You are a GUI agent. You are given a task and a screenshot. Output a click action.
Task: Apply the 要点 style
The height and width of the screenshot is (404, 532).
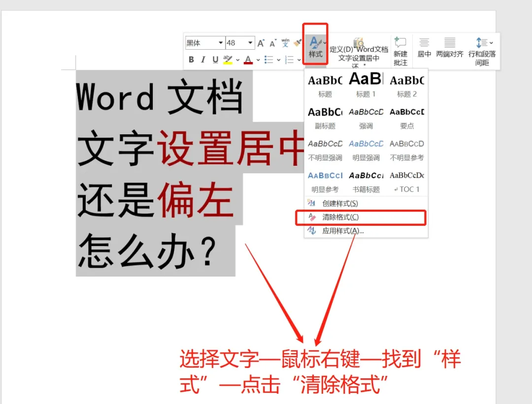407,118
